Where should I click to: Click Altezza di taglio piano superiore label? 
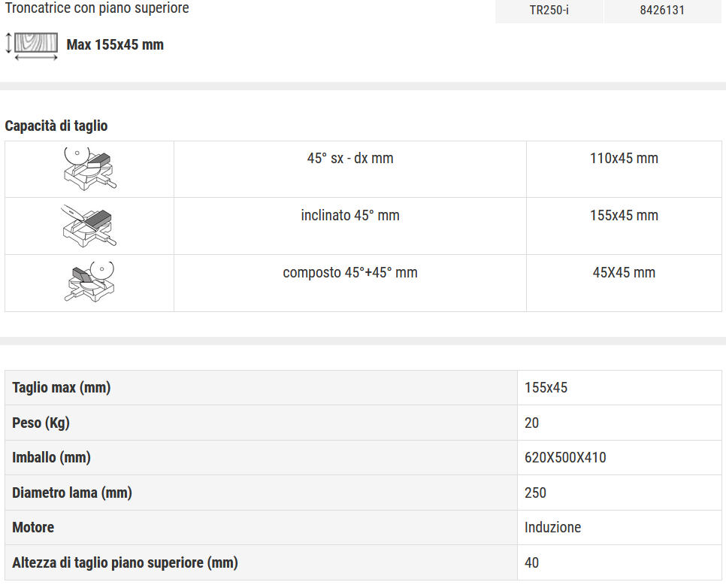(x=125, y=562)
